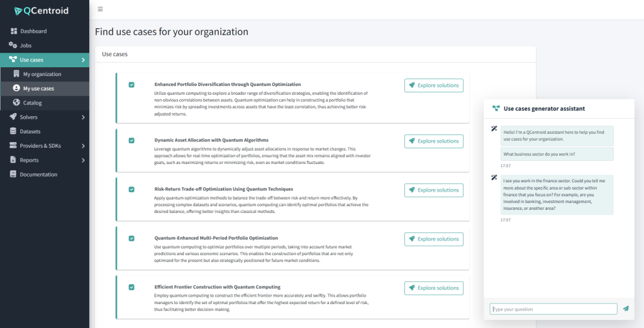
Task: Expand the Reports menu chevron
Action: tap(83, 160)
